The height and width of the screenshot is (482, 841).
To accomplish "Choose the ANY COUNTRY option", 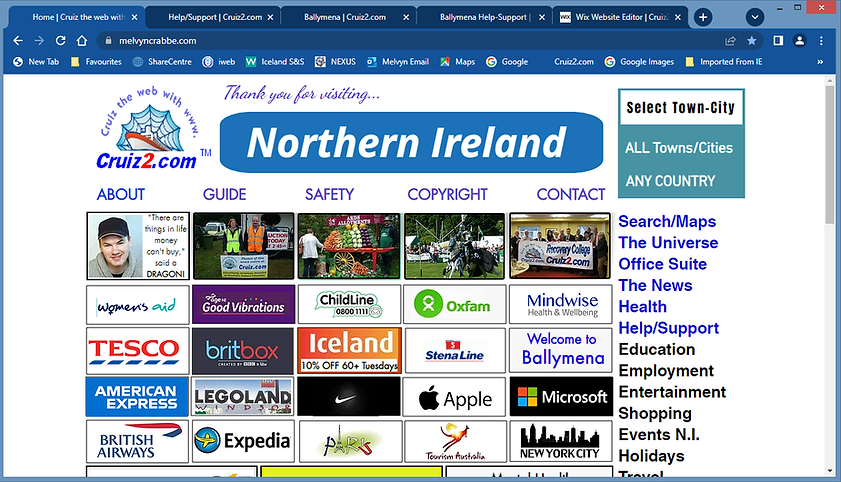I will (x=670, y=181).
